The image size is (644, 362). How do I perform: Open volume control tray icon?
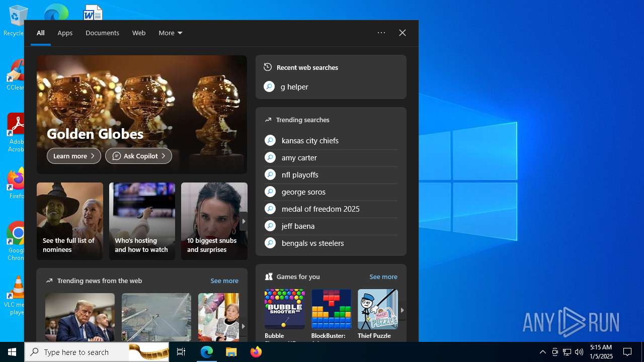(579, 352)
